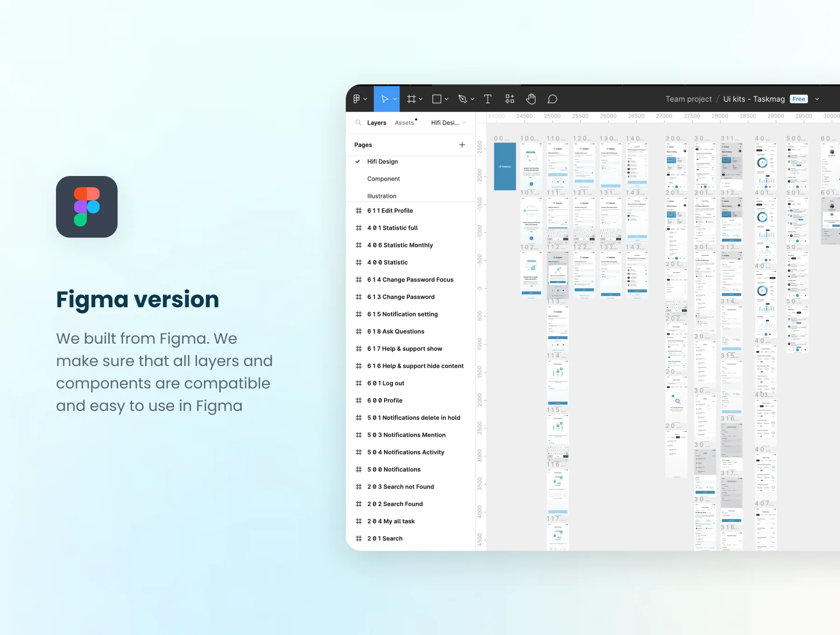Select the Move tool arrow

click(385, 99)
